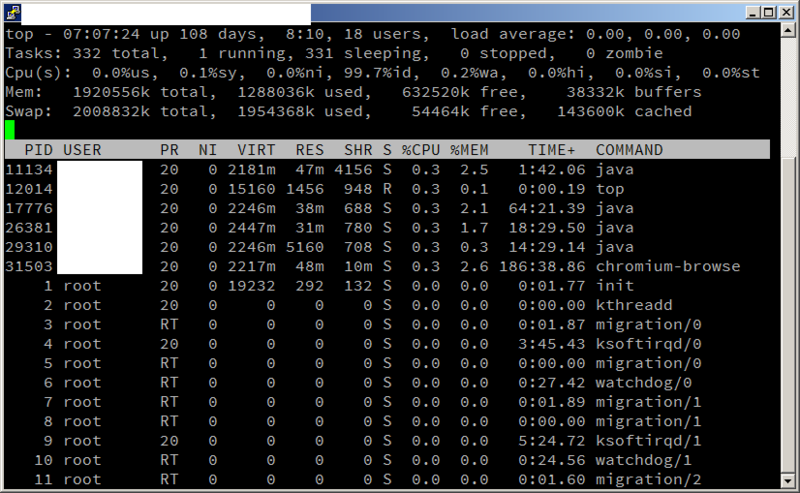800x493 pixels.
Task: Click the 186:38.86 time value
Action: (542, 266)
